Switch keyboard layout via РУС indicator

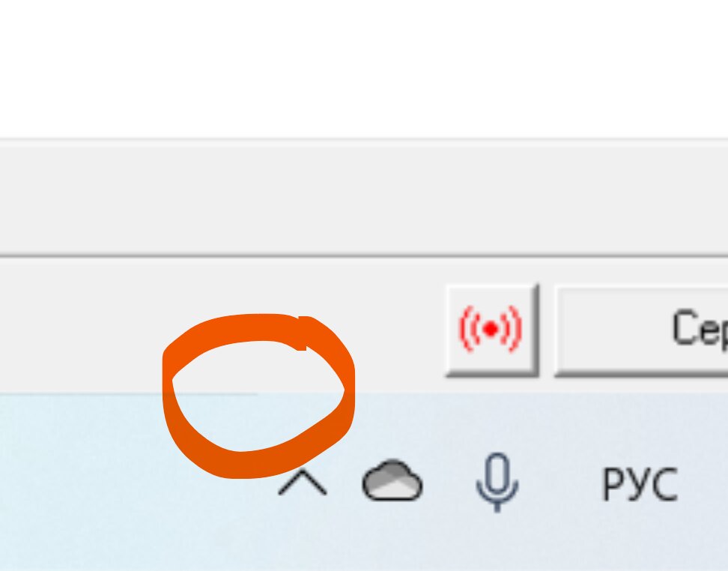[640, 484]
